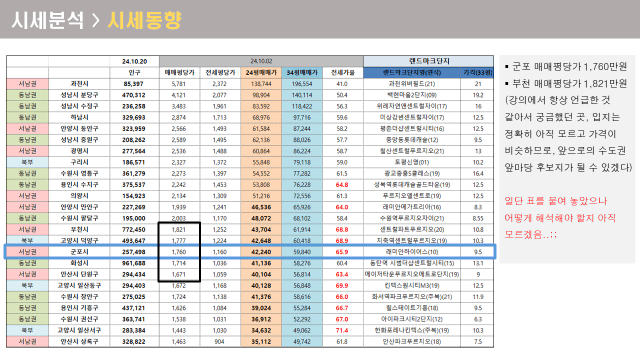
Task: Select the '의왕시' city cell
Action: click(x=79, y=196)
